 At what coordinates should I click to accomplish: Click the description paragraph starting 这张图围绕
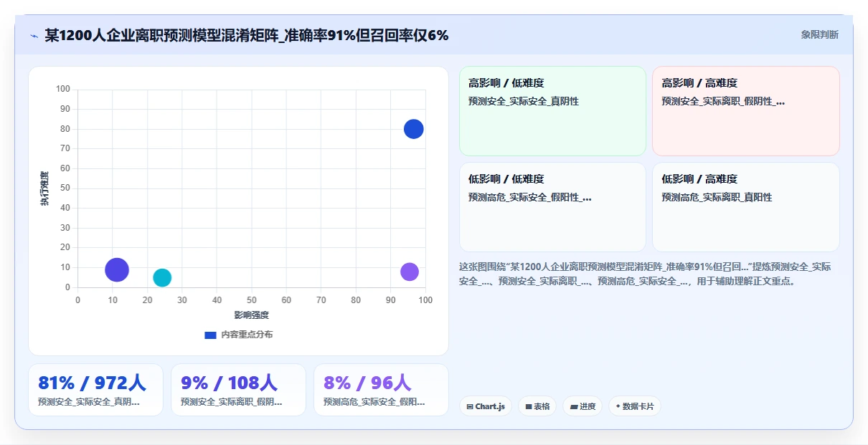(x=646, y=274)
